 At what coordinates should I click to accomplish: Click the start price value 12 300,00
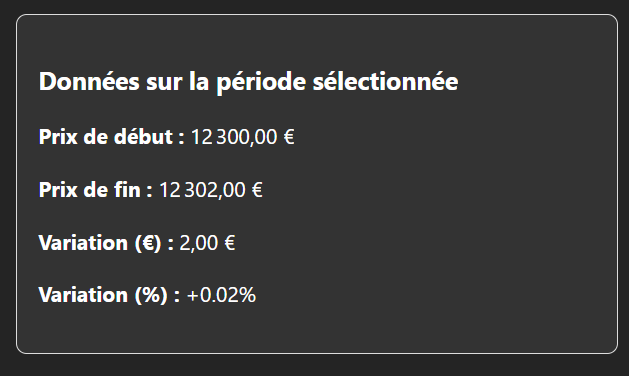(234, 137)
